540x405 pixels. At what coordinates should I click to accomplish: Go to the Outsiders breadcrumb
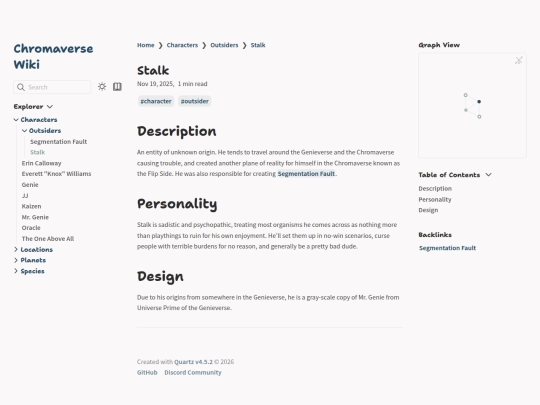(x=224, y=45)
